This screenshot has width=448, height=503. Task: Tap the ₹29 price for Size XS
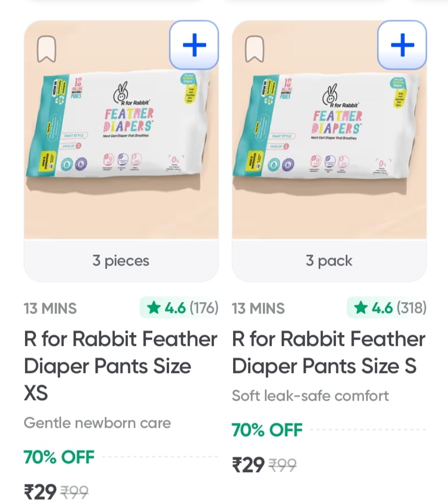tap(40, 492)
